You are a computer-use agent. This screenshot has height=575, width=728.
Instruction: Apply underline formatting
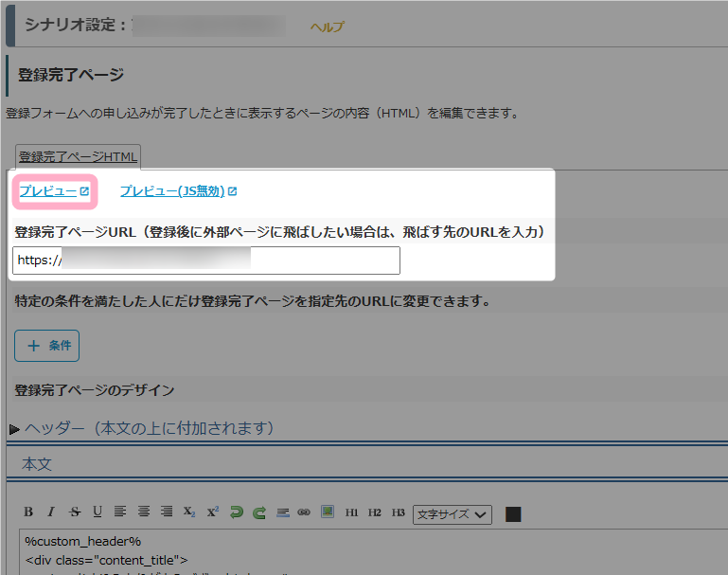coord(98,512)
